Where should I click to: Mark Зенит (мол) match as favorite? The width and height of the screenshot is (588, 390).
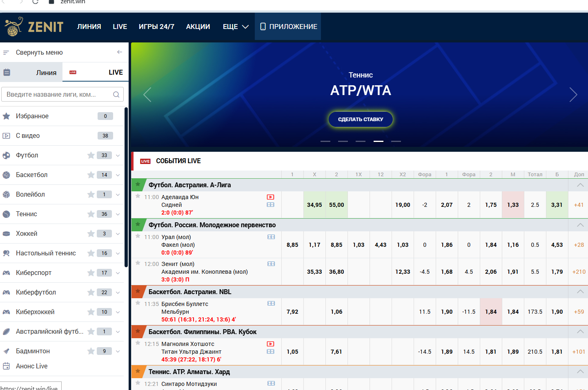pyautogui.click(x=138, y=263)
